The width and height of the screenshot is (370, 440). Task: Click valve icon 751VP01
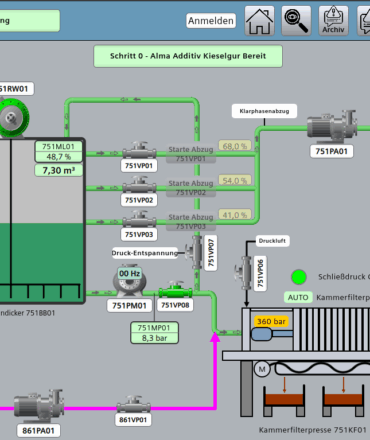pos(139,151)
